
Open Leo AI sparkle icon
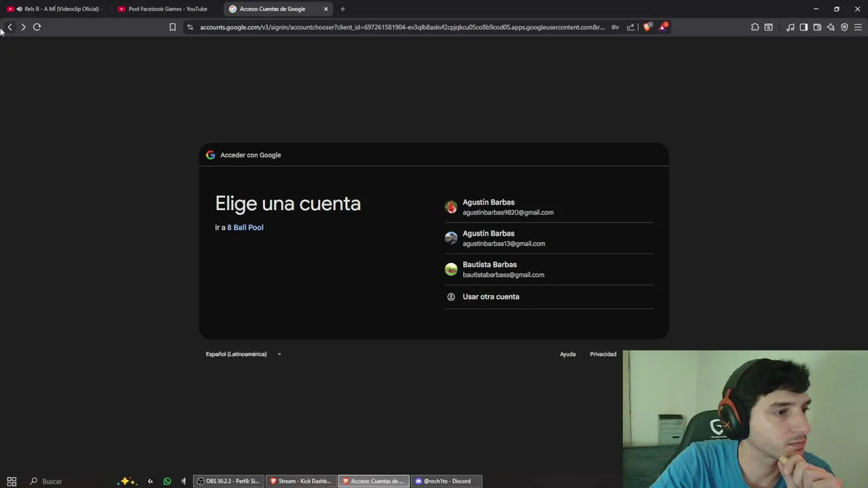[x=831, y=27]
